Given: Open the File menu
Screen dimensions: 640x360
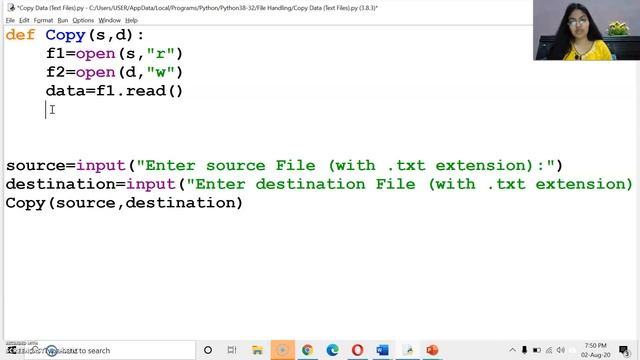Looking at the screenshot, I should click(x=10, y=20).
